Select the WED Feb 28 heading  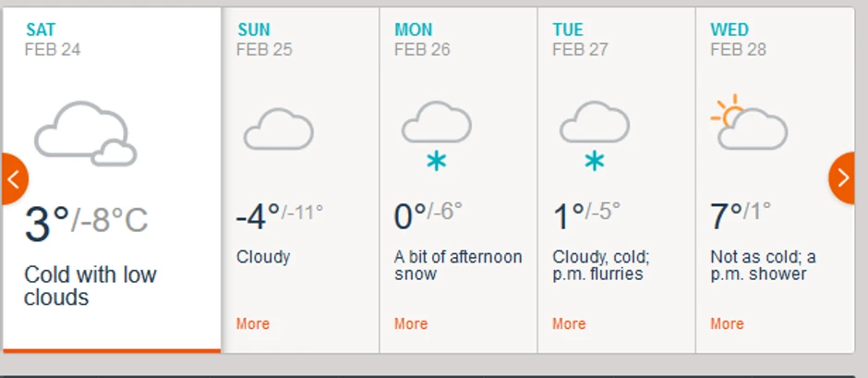click(738, 40)
